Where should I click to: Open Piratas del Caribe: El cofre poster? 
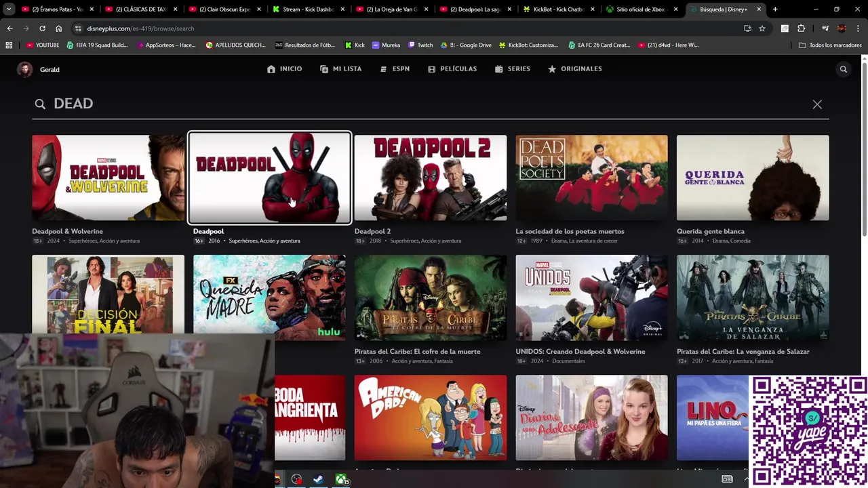point(430,298)
